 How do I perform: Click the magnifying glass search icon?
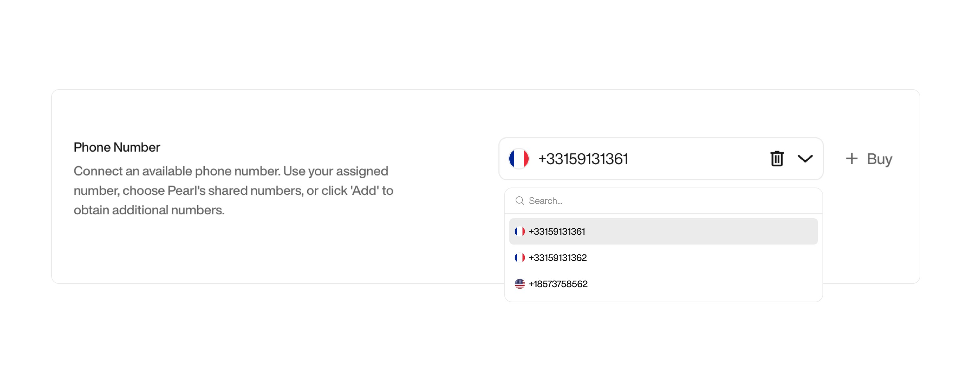[x=521, y=201]
